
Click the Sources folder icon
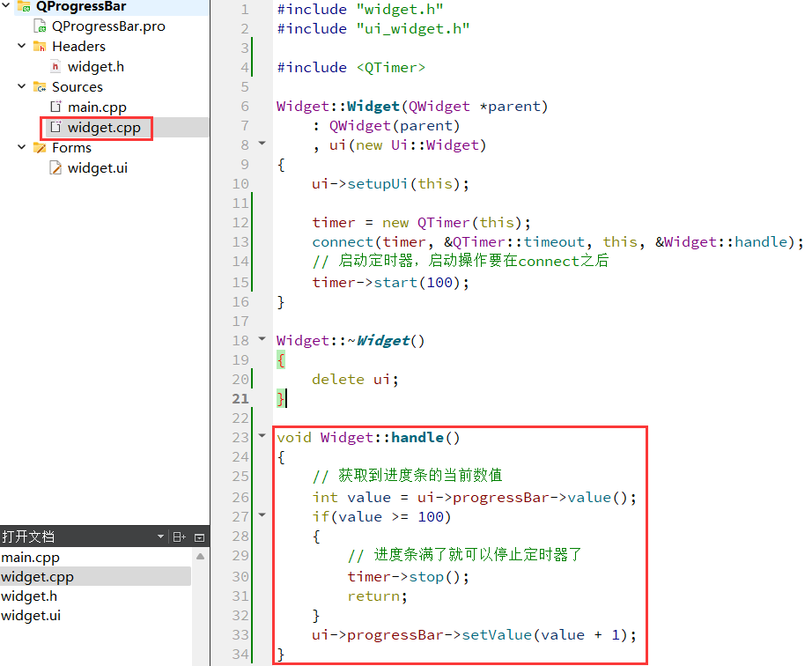point(40,86)
